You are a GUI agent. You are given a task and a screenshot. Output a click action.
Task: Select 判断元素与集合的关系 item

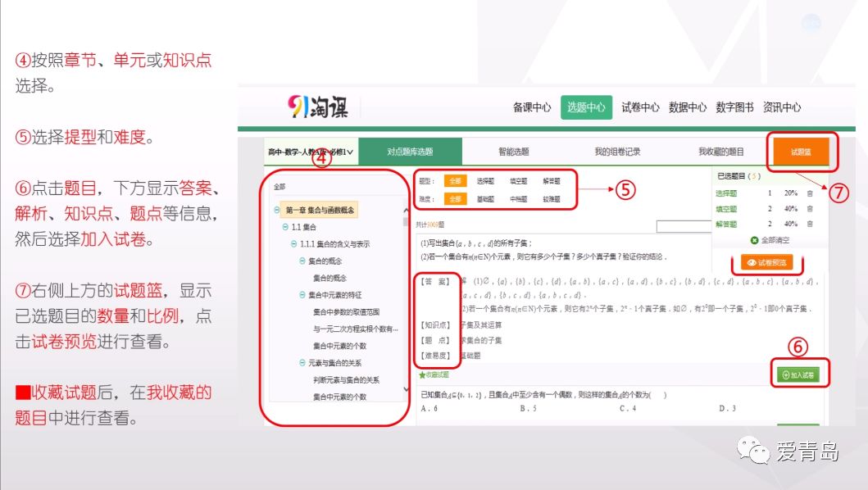tap(346, 380)
